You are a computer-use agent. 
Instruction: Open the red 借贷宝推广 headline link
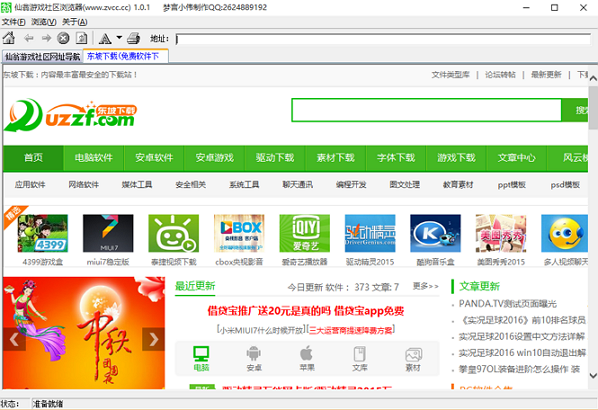pos(305,311)
